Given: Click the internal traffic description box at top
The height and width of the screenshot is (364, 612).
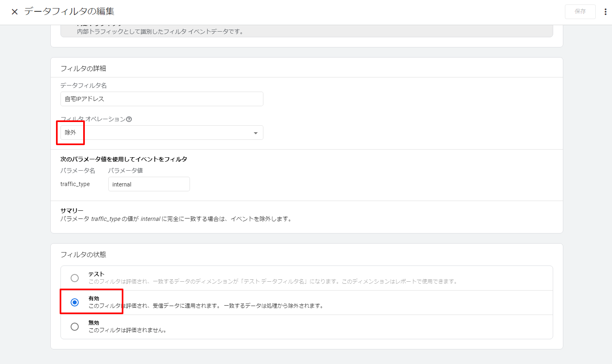Looking at the screenshot, I should (x=306, y=31).
